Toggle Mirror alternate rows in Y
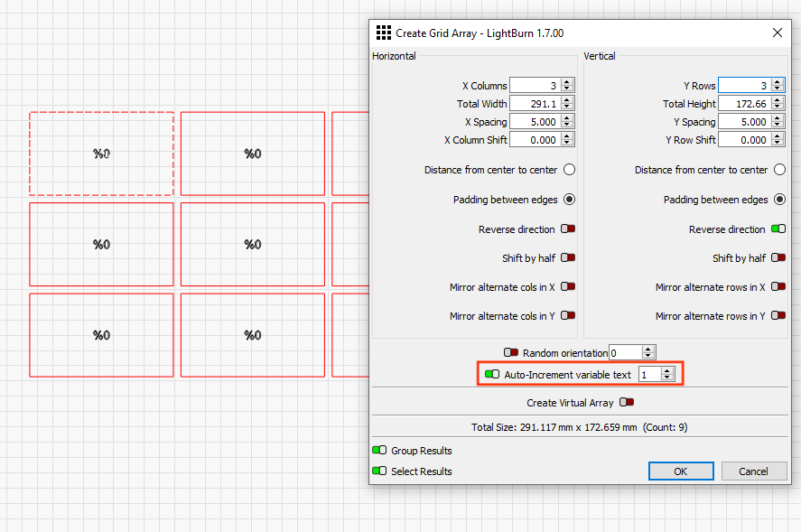 pos(778,315)
